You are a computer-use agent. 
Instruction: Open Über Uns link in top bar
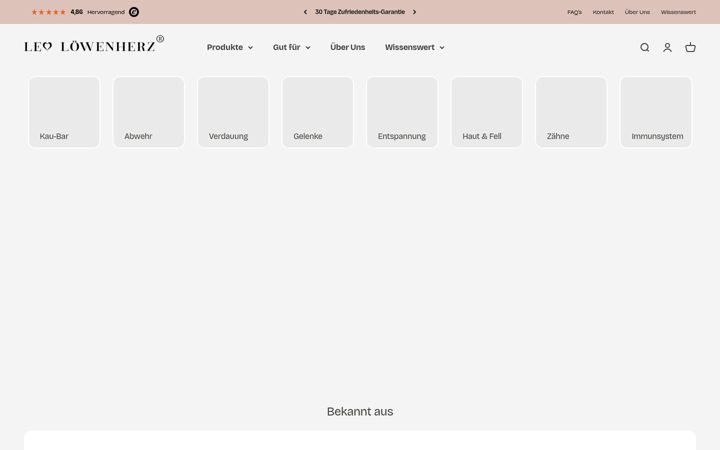pos(637,12)
